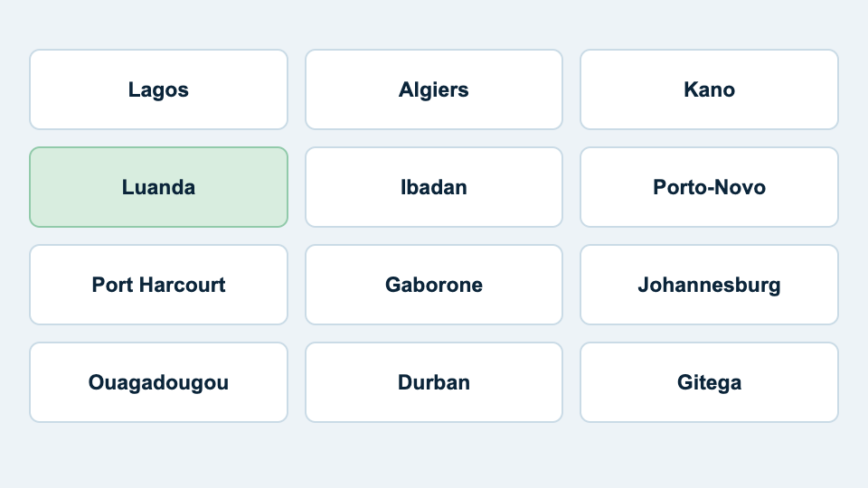
Task: Deselect the highlighted Luanda card
Action: point(158,187)
